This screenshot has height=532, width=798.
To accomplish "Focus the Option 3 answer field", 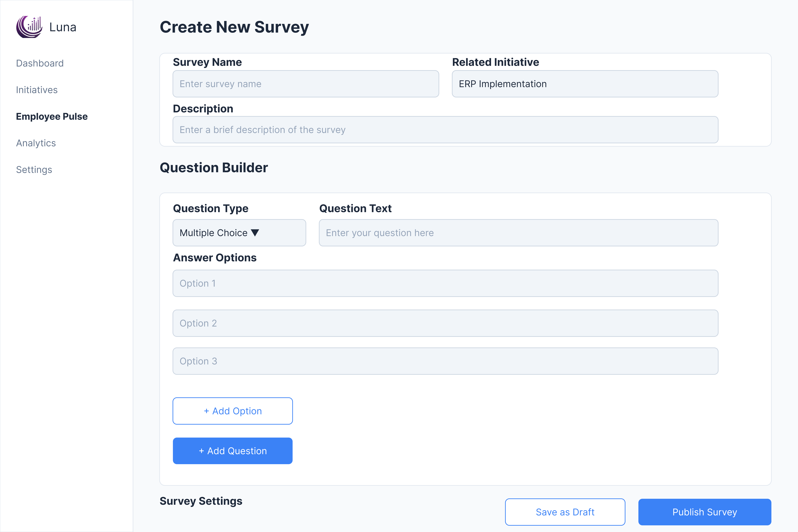I will point(445,361).
